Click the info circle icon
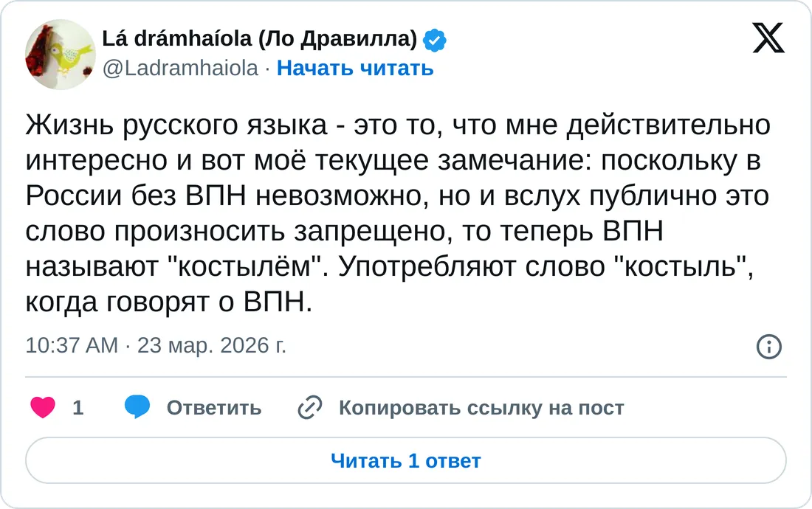The height and width of the screenshot is (509, 812). (x=769, y=347)
